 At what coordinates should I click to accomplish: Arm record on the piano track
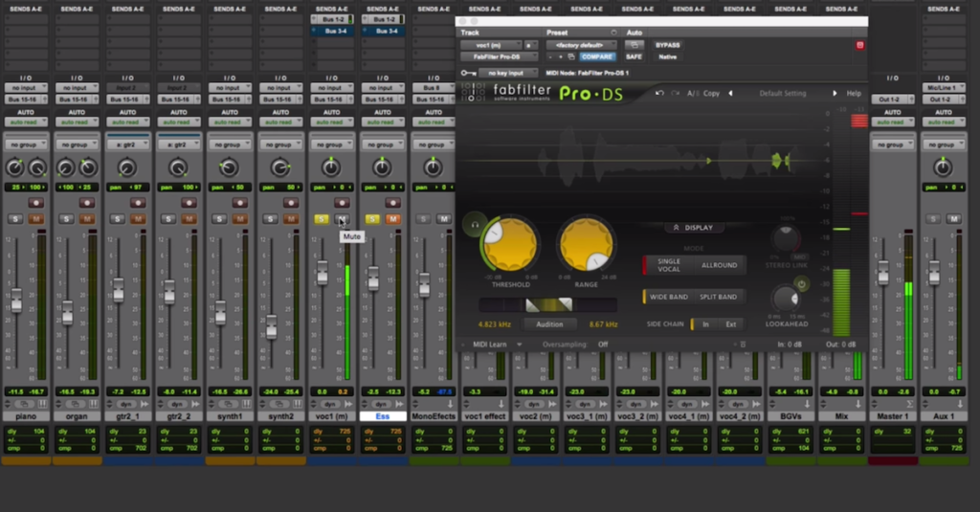click(35, 203)
